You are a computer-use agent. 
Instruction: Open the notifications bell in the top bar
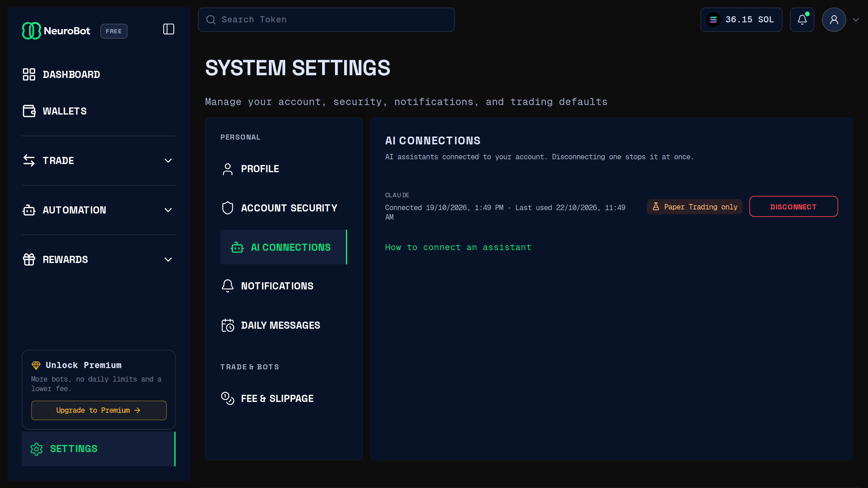[802, 20]
